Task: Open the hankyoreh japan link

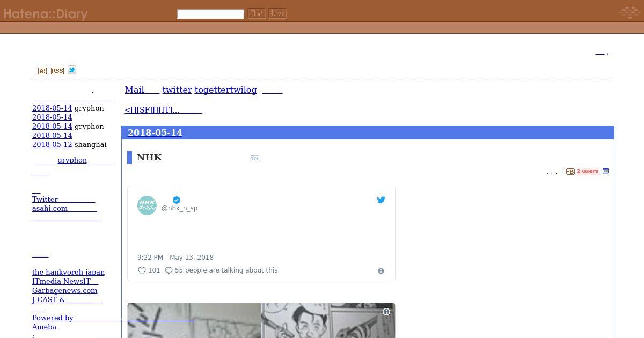Action: click(68, 272)
